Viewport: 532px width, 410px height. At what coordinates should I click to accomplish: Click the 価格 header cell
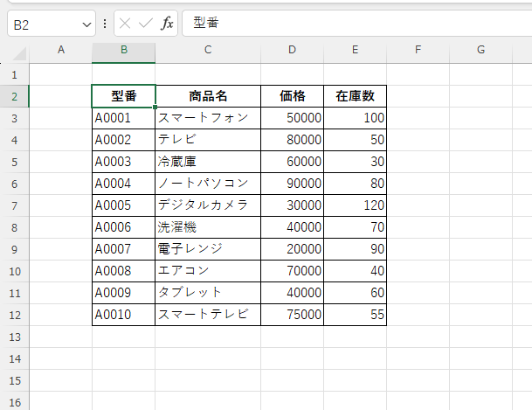coord(292,96)
